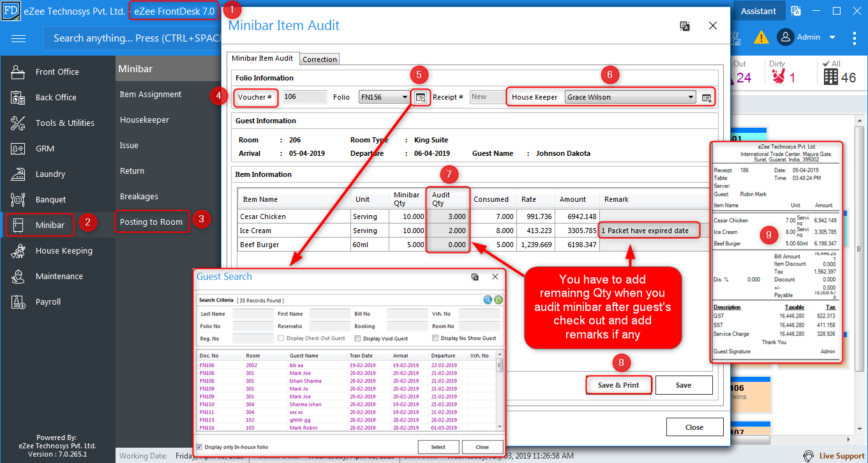Click the Assistant button in title bar
Image resolution: width=868 pixels, height=463 pixels.
point(759,11)
